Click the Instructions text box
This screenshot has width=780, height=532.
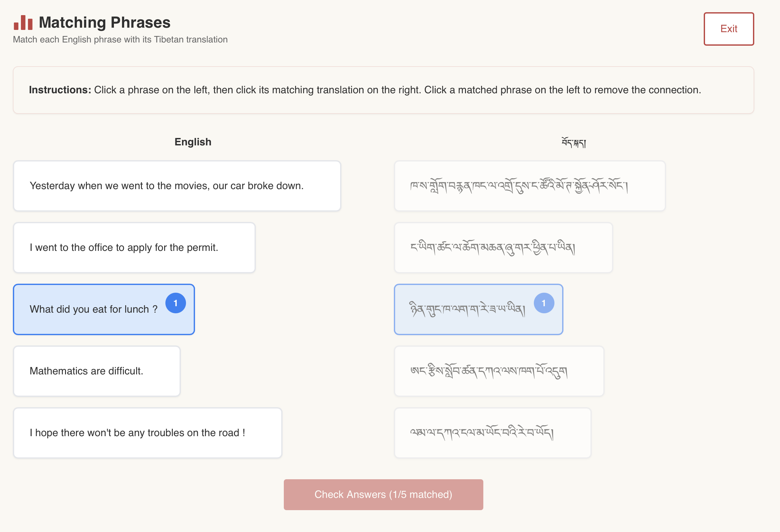(383, 90)
